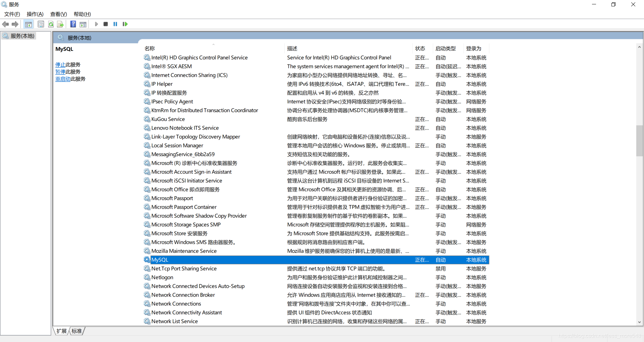Image resolution: width=644 pixels, height=342 pixels.
Task: Select Network Connection Broker row
Action: coord(316,295)
